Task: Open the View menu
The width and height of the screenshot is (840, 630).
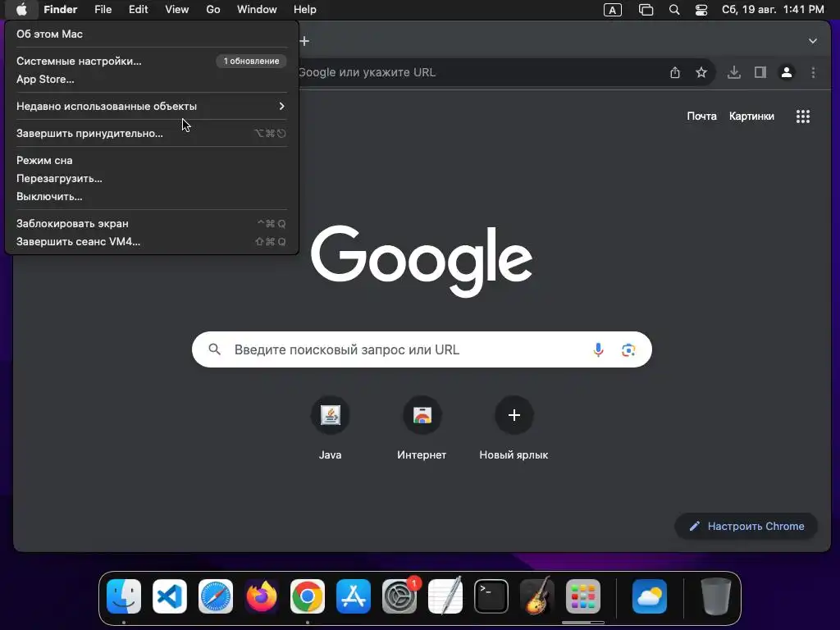Action: click(177, 10)
